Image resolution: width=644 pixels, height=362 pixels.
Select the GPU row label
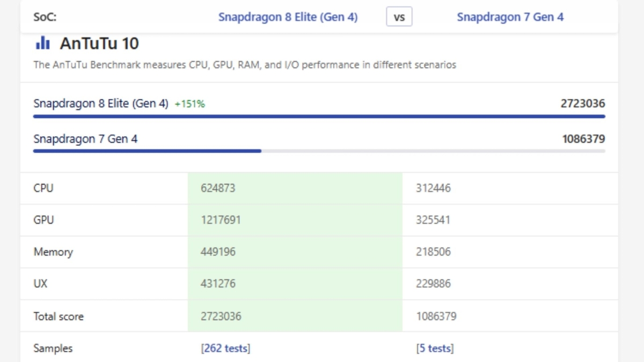(43, 220)
